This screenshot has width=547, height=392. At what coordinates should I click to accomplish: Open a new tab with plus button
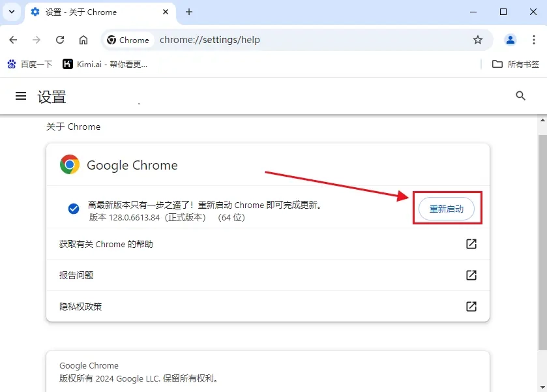pos(189,12)
